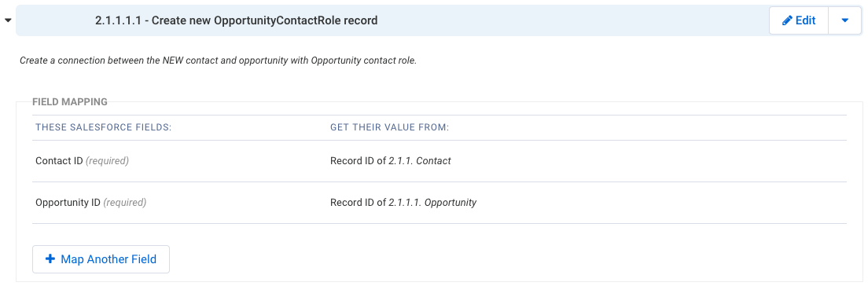Click the plus icon on Map Another Field
868x297 pixels.
click(x=50, y=258)
